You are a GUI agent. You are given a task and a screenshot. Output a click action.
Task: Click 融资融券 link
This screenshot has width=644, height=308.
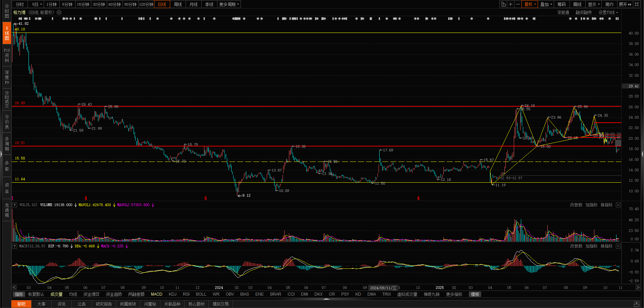click(x=584, y=12)
